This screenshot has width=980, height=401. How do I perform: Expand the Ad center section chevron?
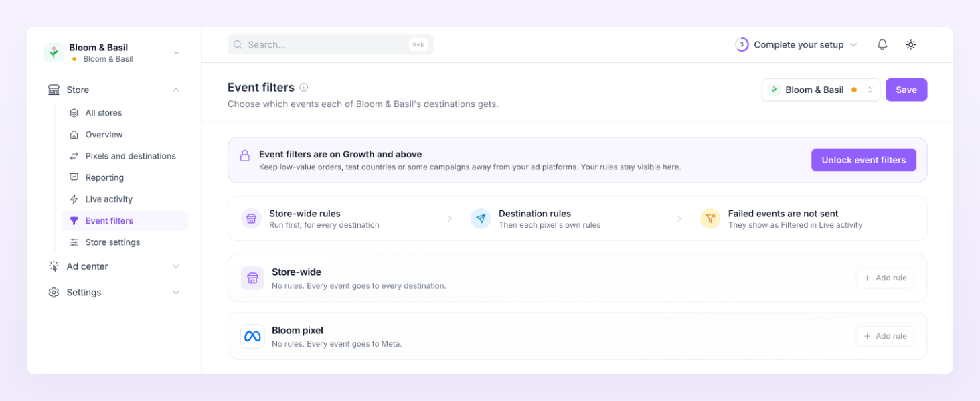pyautogui.click(x=176, y=266)
